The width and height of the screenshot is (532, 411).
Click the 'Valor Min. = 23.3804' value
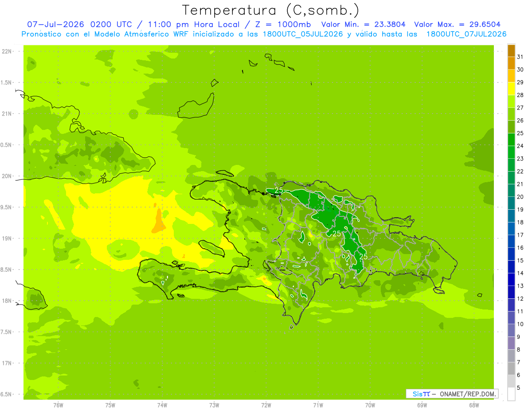[x=363, y=24]
